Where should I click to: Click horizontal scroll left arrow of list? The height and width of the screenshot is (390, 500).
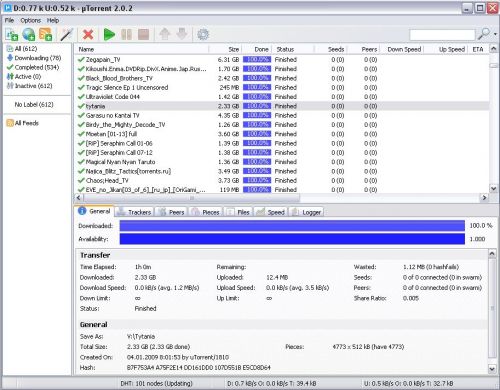click(x=79, y=198)
